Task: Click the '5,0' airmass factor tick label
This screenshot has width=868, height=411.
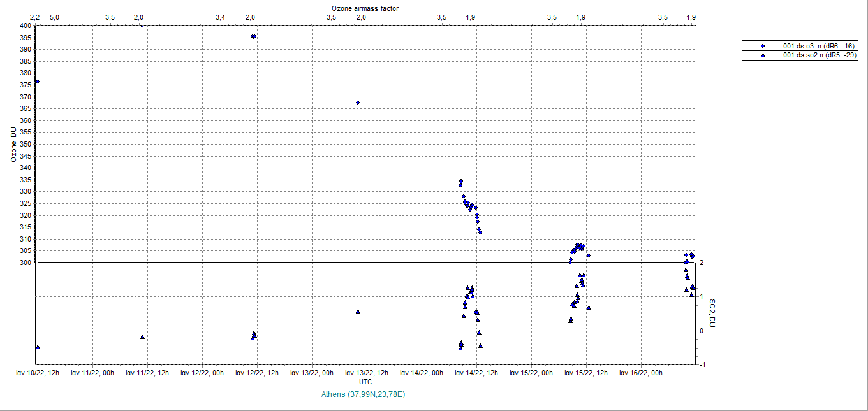Action: click(x=54, y=17)
